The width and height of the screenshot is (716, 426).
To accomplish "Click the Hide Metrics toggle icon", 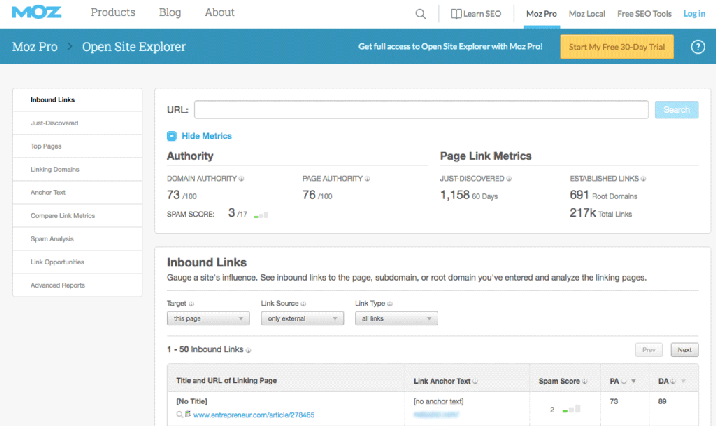I will [172, 136].
